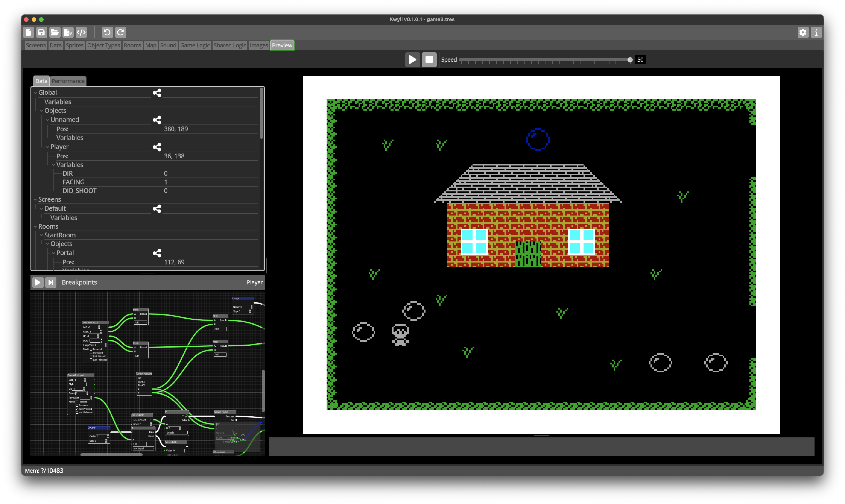Click the code view icon in toolbar
845x504 pixels.
tap(81, 32)
